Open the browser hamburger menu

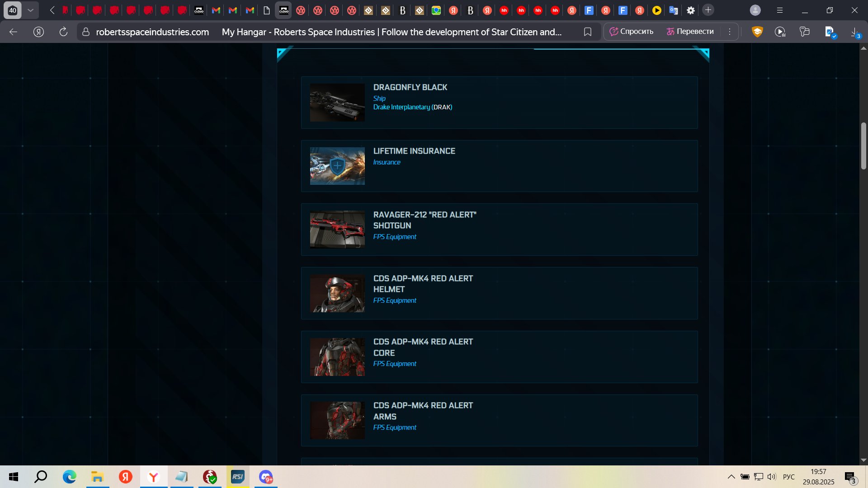(780, 10)
